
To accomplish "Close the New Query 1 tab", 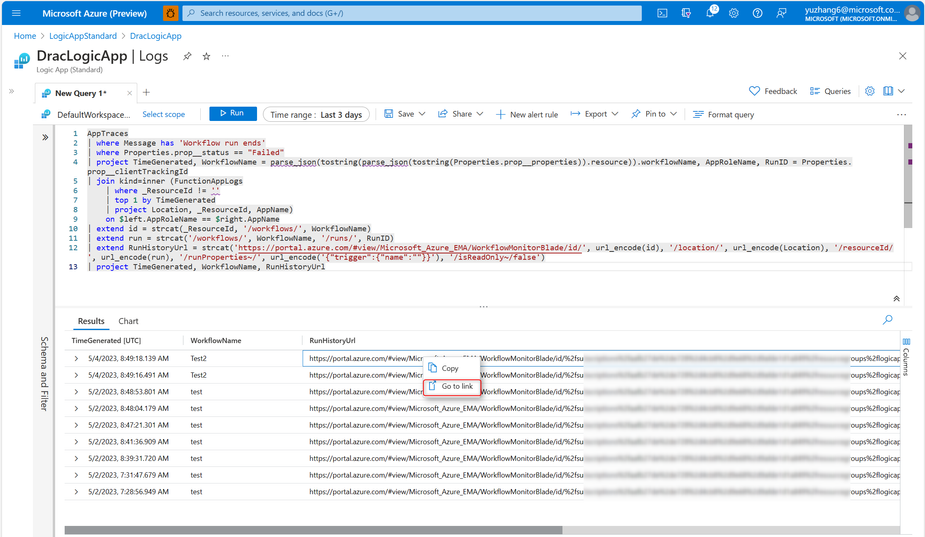I will click(129, 93).
